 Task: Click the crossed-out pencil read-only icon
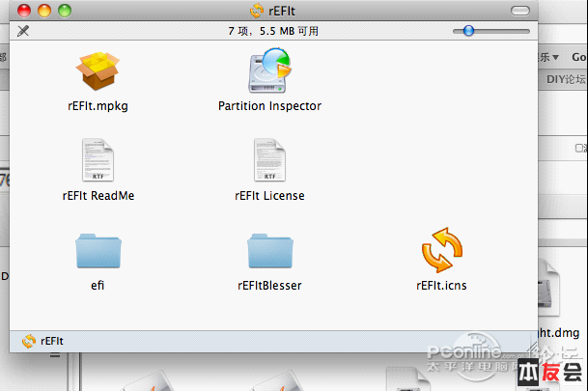coord(23,31)
